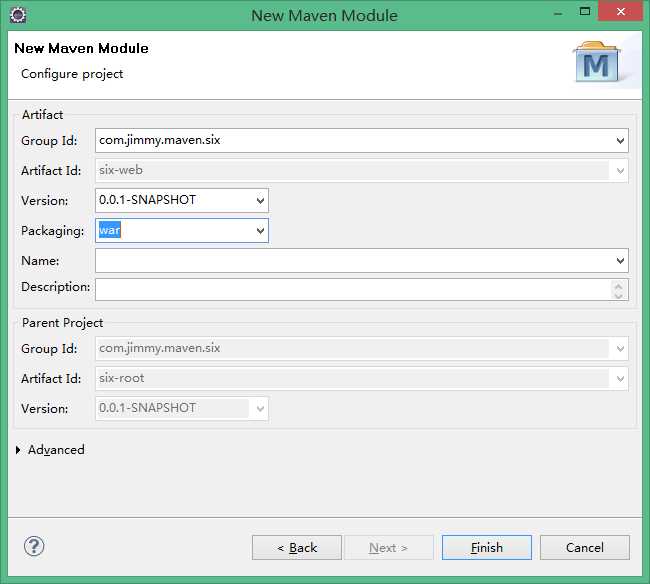Maximize the New Maven Module window
The width and height of the screenshot is (650, 584).
pyautogui.click(x=585, y=12)
